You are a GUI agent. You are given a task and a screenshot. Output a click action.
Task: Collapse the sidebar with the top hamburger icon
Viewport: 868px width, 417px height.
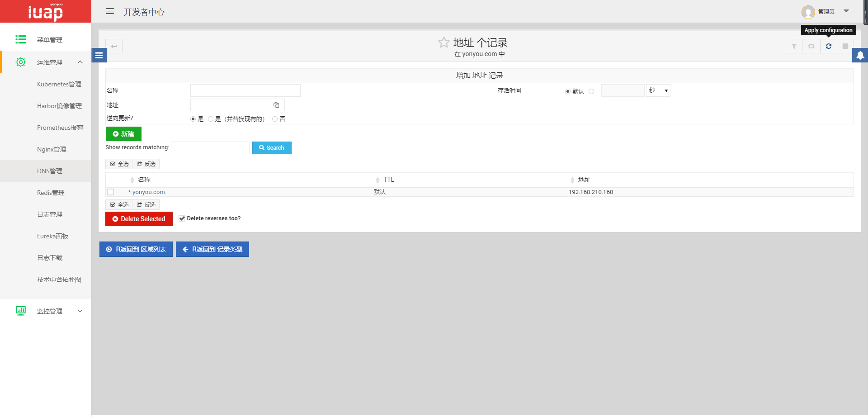[x=110, y=11]
